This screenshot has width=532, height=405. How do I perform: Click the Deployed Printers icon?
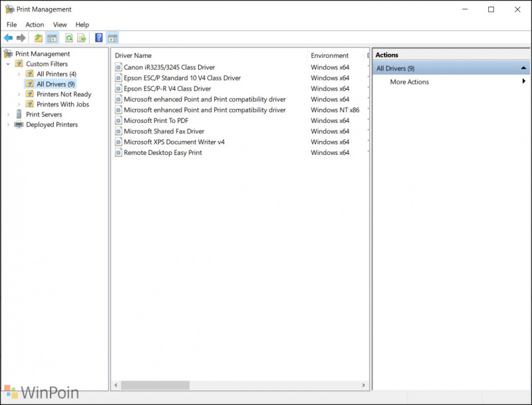point(19,124)
